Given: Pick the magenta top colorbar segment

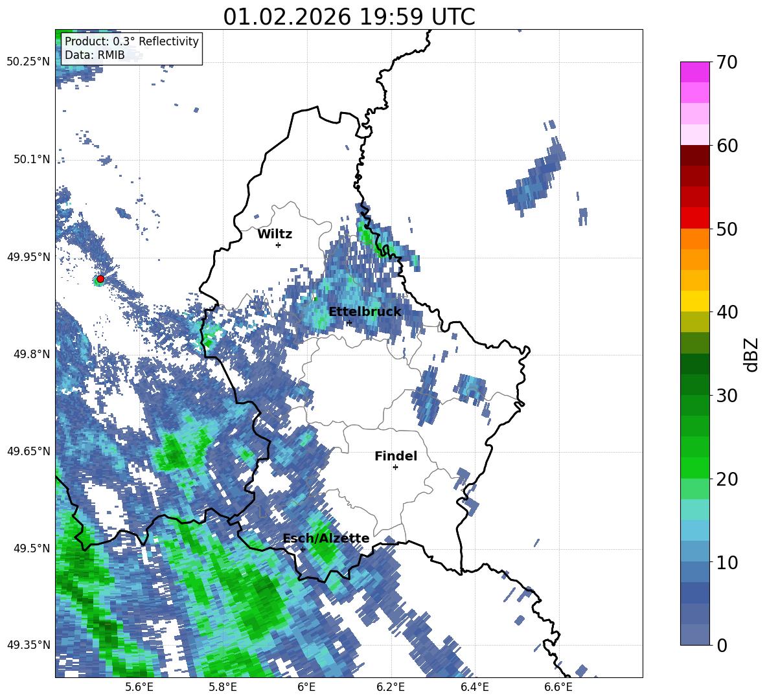Looking at the screenshot, I should tap(694, 73).
